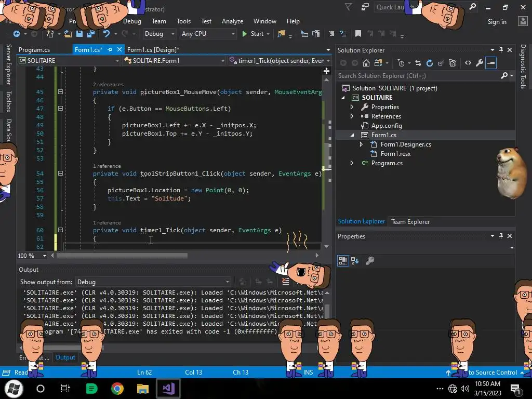Click Sync with Active Document icon
Image resolution: width=532 pixels, height=399 pixels.
(418, 63)
